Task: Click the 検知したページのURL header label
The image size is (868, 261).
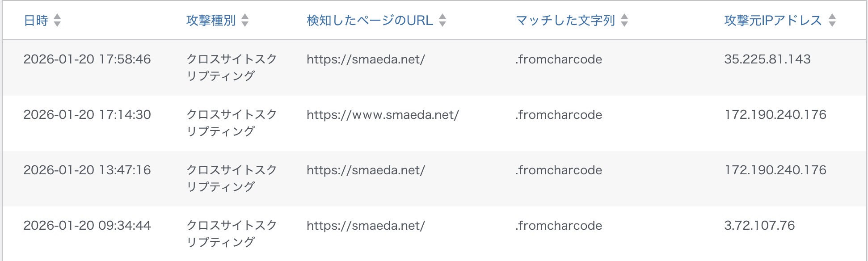Action: (370, 21)
